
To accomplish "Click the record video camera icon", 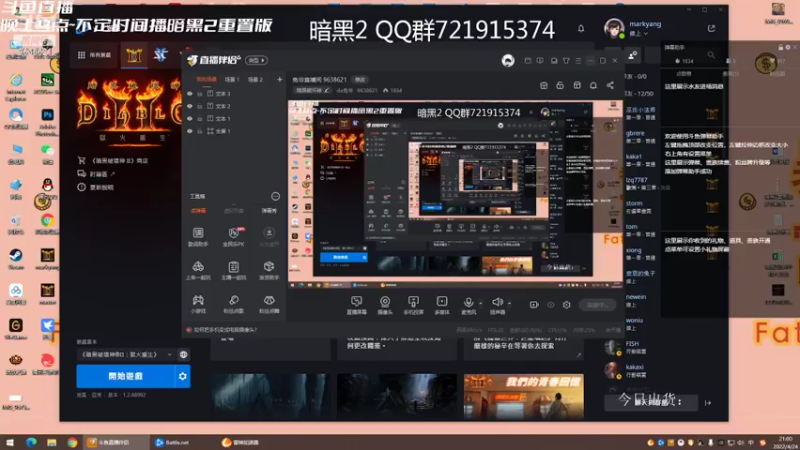I will [534, 305].
